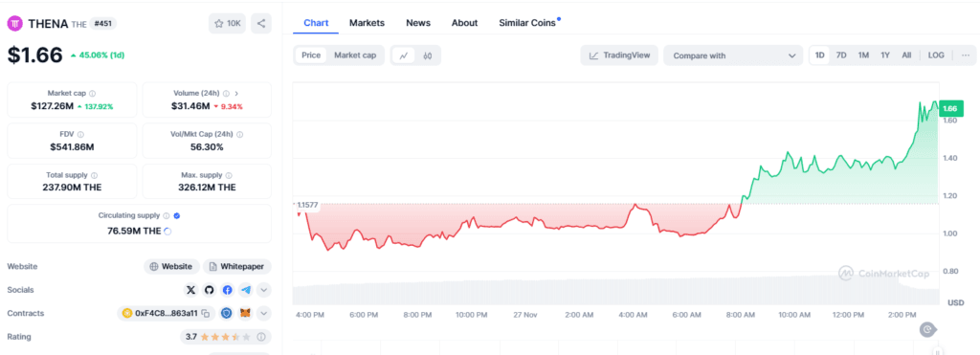Click the MetaMask fox icon

(x=246, y=313)
